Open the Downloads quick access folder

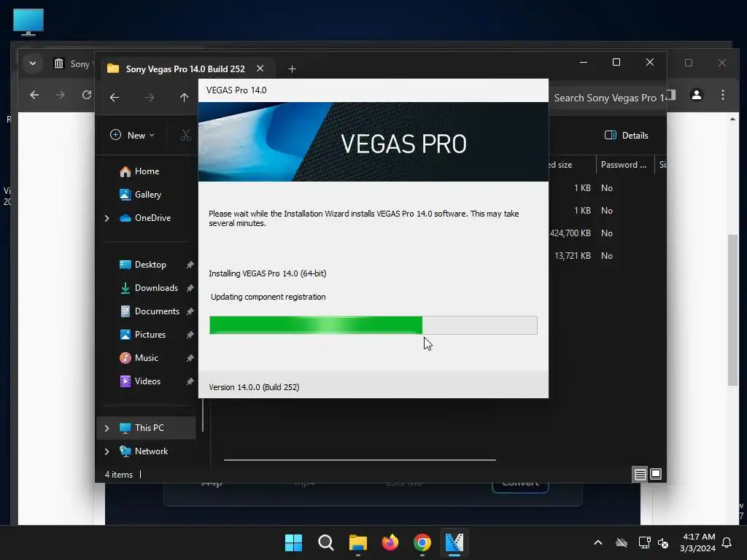coord(156,288)
